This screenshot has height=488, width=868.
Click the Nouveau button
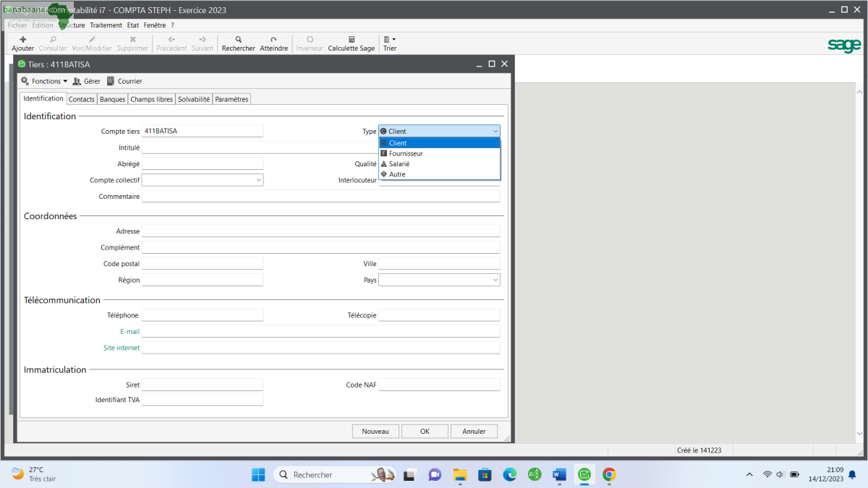coord(375,431)
